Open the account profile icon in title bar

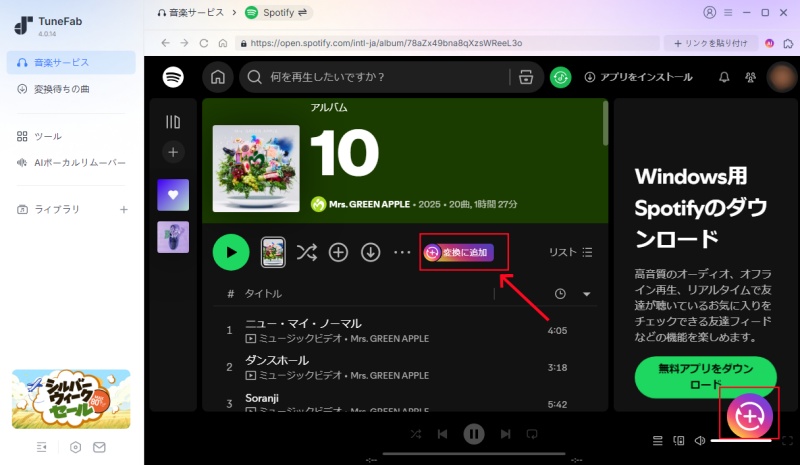(709, 12)
